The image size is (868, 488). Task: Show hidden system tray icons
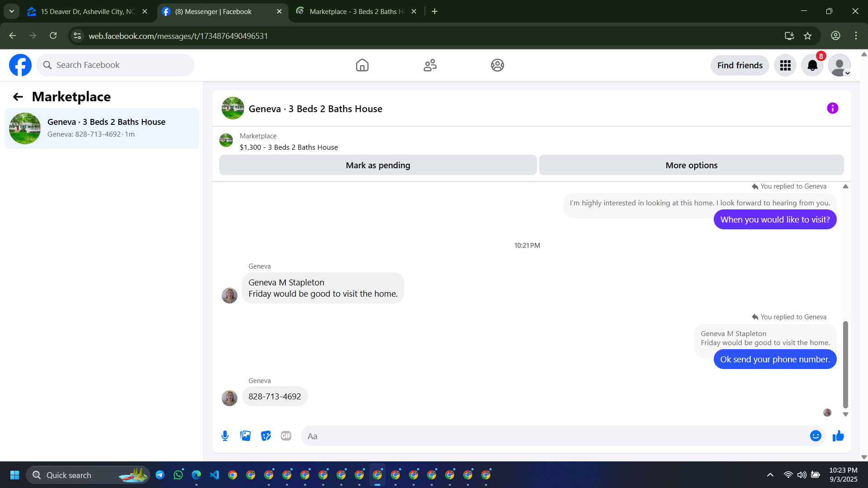(770, 475)
